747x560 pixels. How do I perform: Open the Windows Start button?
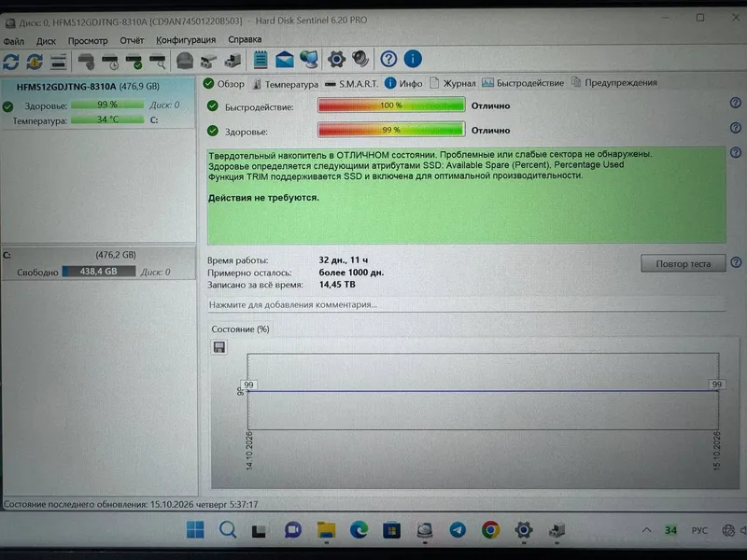click(195, 529)
